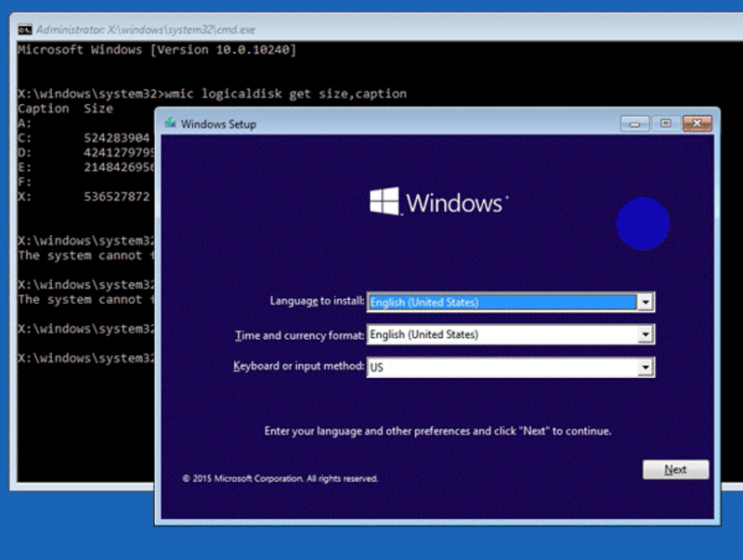The height and width of the screenshot is (560, 743).
Task: Click the 'Enter your language' instruction text
Action: tap(437, 431)
